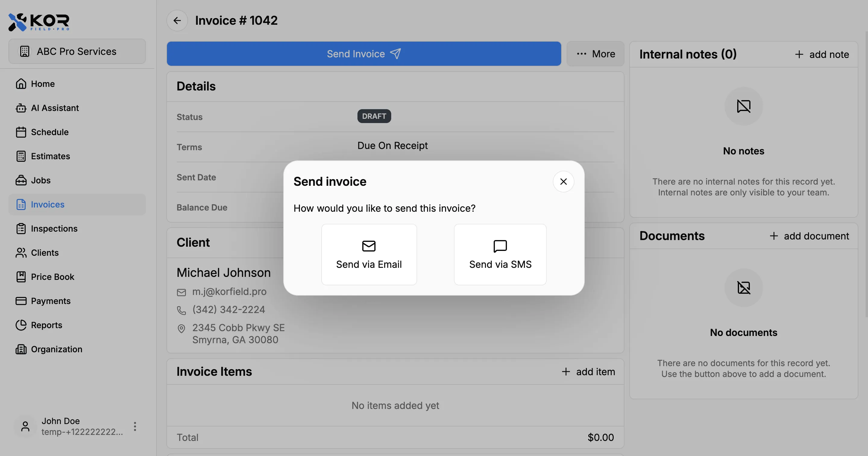868x456 pixels.
Task: Close the Send invoice dialog
Action: pos(563,182)
